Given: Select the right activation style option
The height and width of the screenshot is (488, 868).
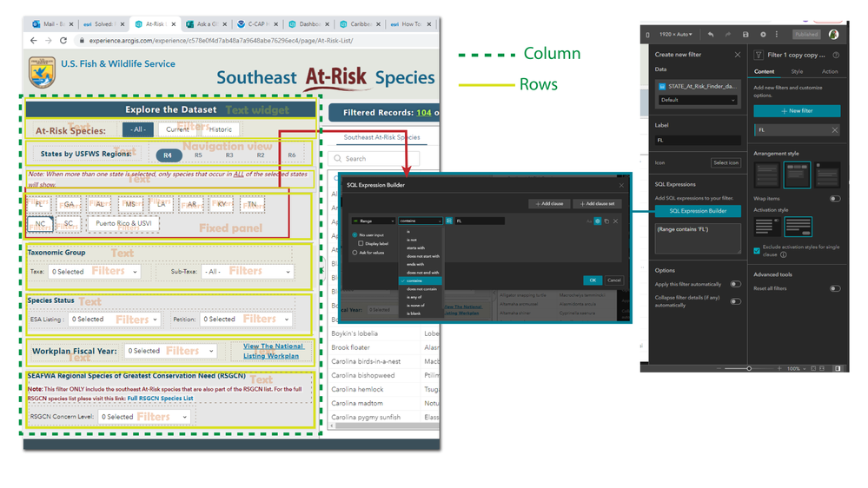Looking at the screenshot, I should pyautogui.click(x=798, y=227).
